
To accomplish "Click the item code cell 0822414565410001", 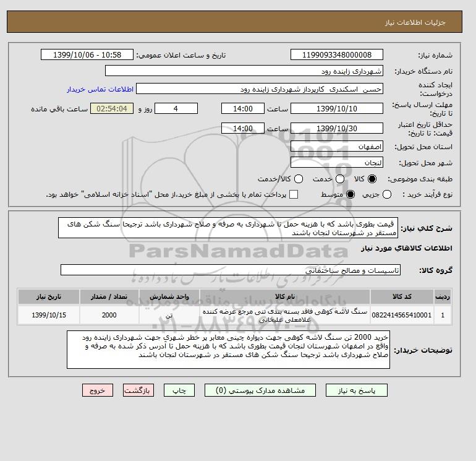I will [x=402, y=315].
